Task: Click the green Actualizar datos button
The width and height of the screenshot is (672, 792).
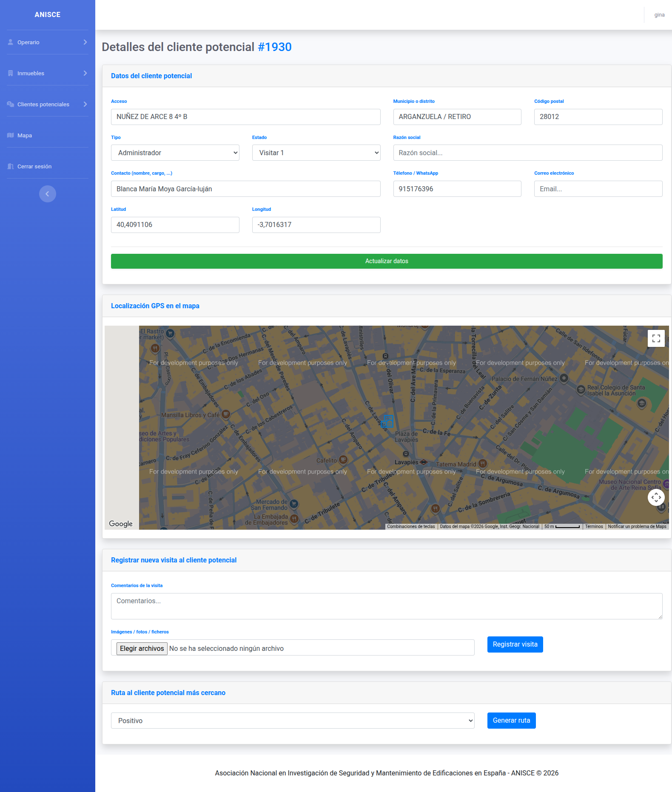Action: point(387,261)
